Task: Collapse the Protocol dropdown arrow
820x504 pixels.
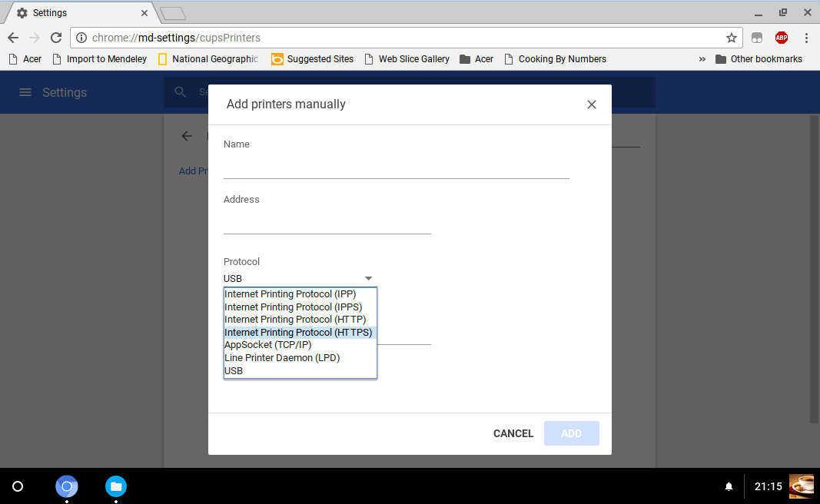Action: click(368, 278)
